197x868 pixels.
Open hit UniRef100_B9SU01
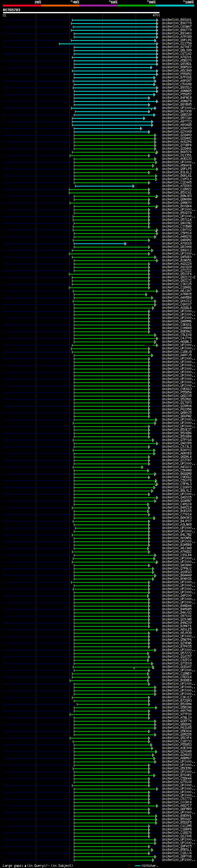tap(176, 20)
